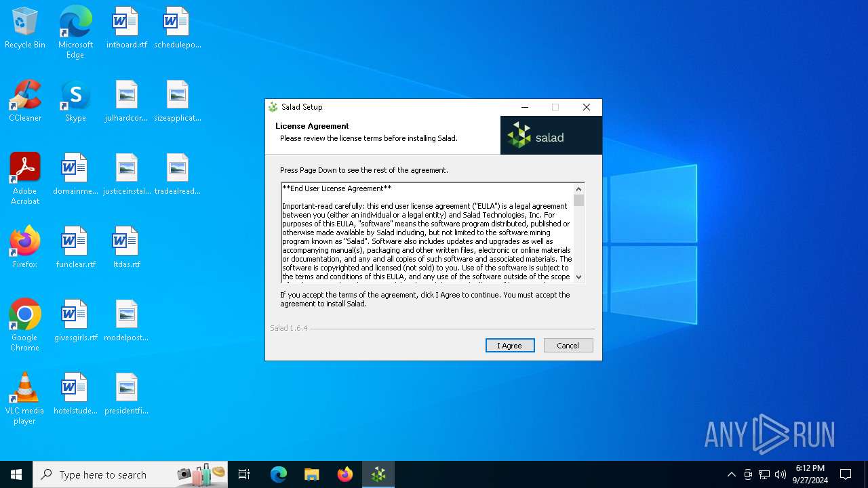Viewport: 868px width, 488px height.
Task: Click the license text scroll down arrow
Action: (578, 277)
